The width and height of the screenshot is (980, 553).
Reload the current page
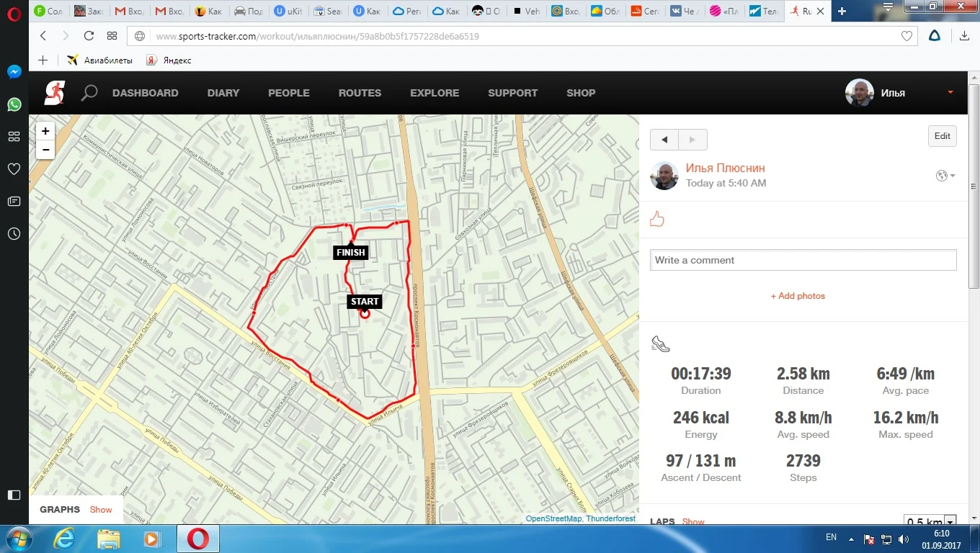coord(89,36)
